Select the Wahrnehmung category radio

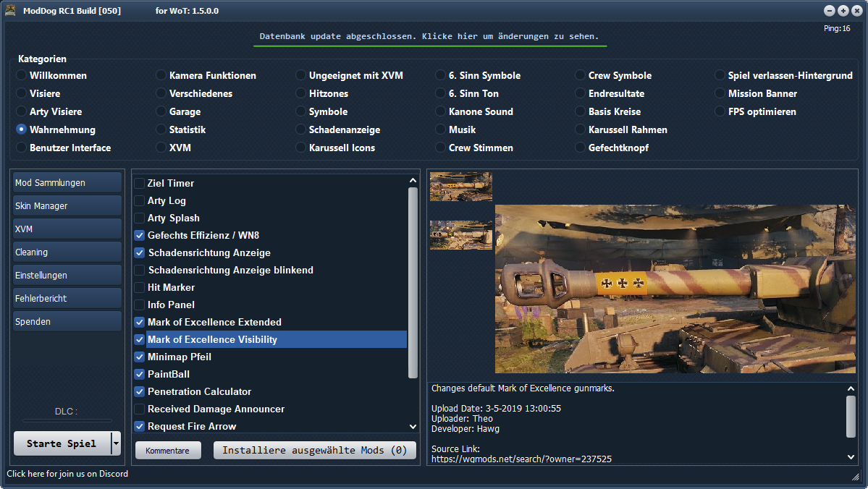pyautogui.click(x=21, y=129)
